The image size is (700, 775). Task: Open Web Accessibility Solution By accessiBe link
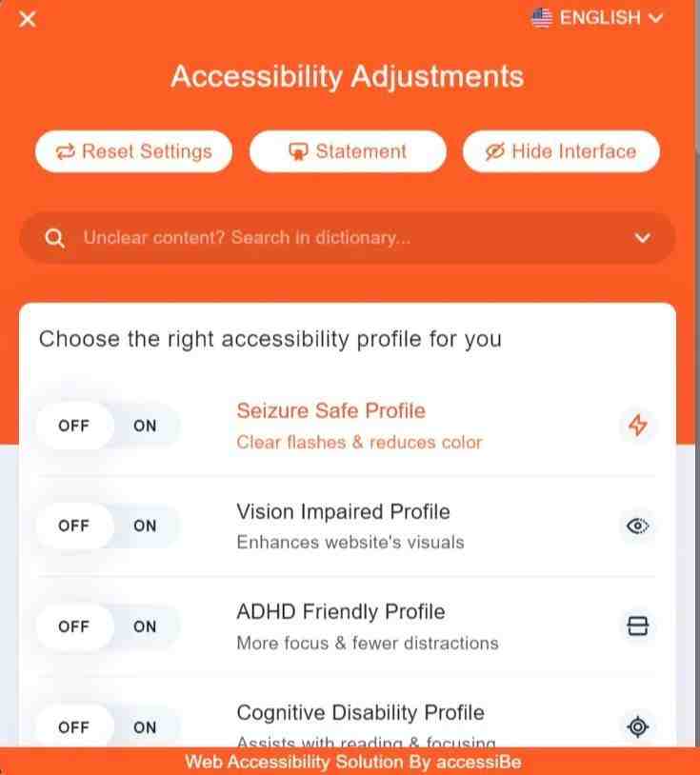[353, 762]
